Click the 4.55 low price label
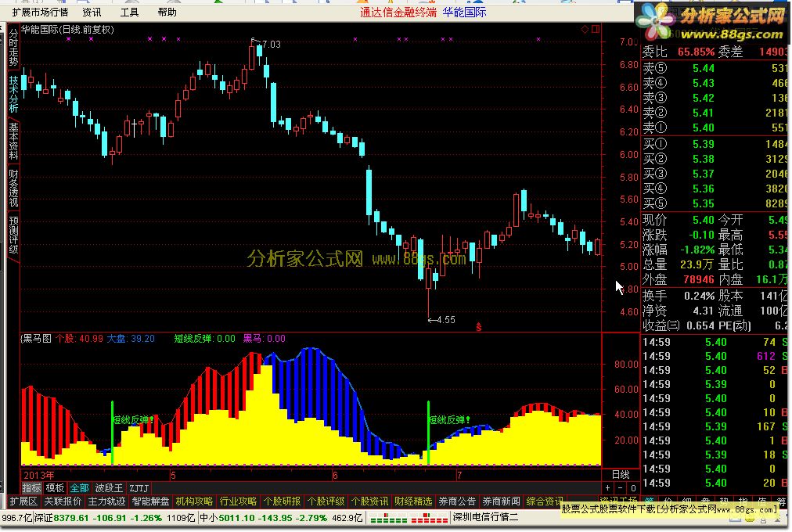This screenshot has height=532, width=792. coord(446,319)
